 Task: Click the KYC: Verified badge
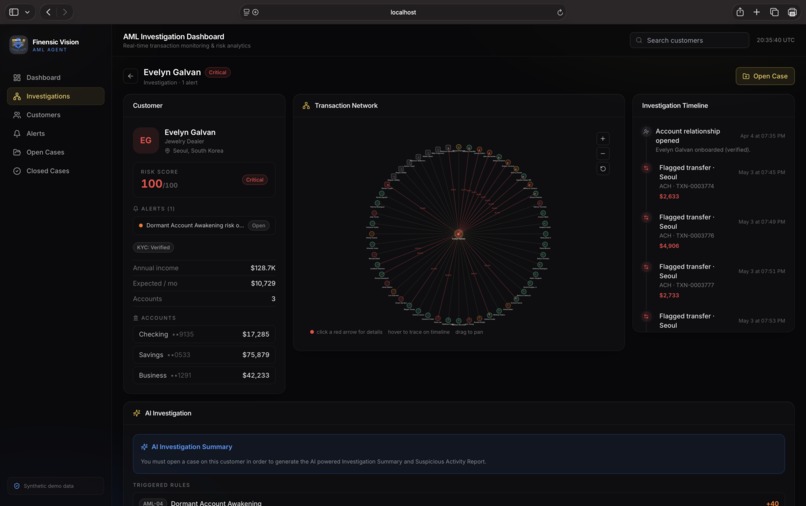(x=153, y=247)
